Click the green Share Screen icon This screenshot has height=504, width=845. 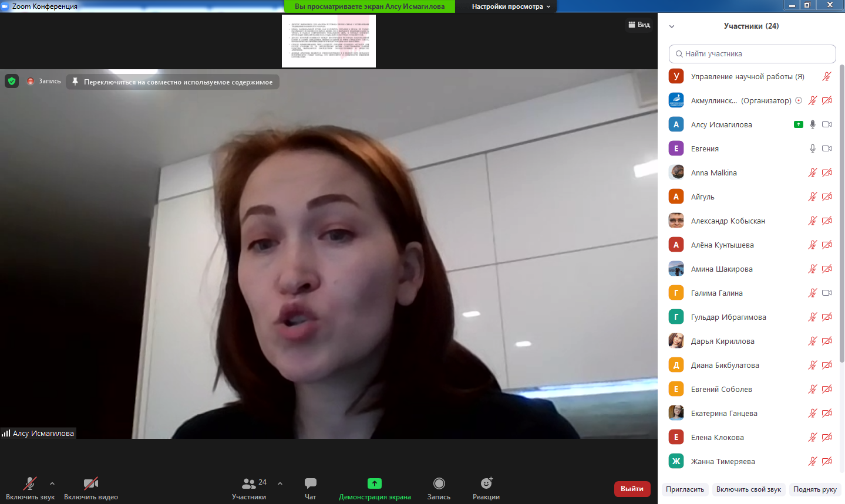(374, 483)
